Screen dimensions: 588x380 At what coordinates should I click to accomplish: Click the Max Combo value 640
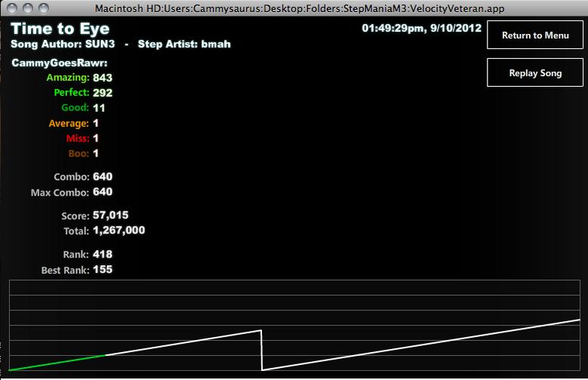coord(103,192)
